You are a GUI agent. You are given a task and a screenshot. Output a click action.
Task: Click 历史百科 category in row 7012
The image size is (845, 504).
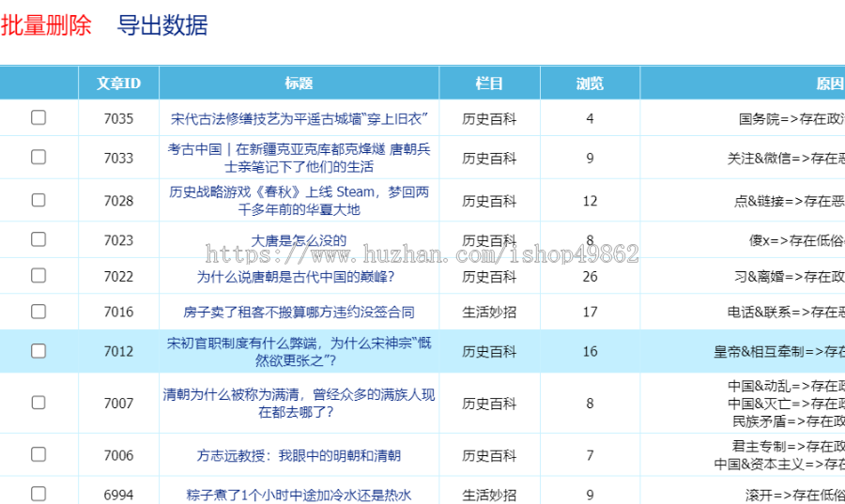click(489, 352)
